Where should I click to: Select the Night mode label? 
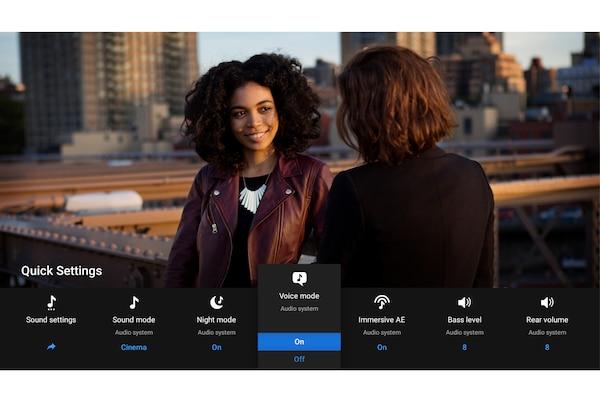(217, 320)
